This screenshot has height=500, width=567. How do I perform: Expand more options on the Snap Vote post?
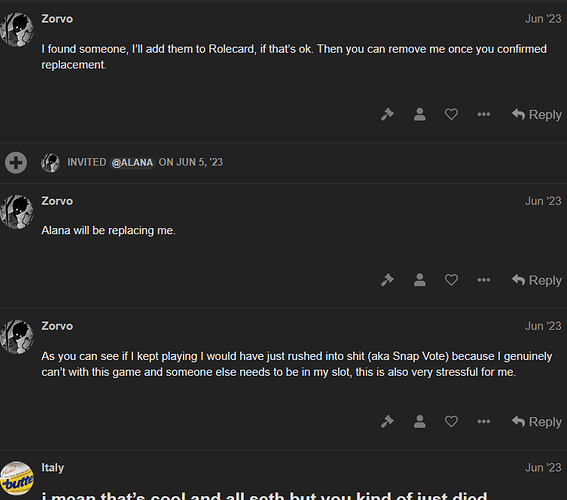click(483, 422)
